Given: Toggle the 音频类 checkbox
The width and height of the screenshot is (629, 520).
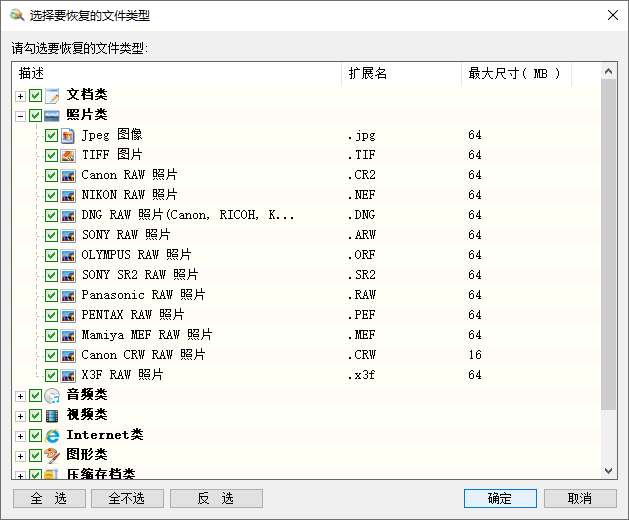Looking at the screenshot, I should coord(35,396).
